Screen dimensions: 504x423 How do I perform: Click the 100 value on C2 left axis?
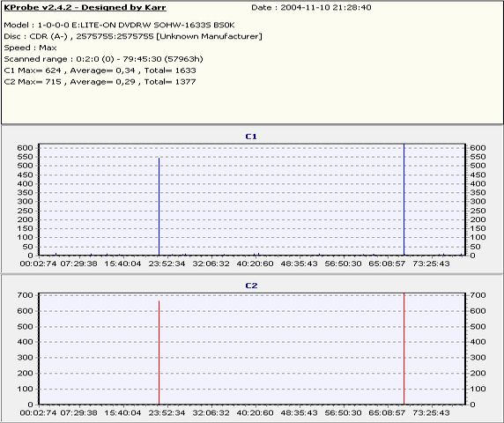tap(26, 389)
